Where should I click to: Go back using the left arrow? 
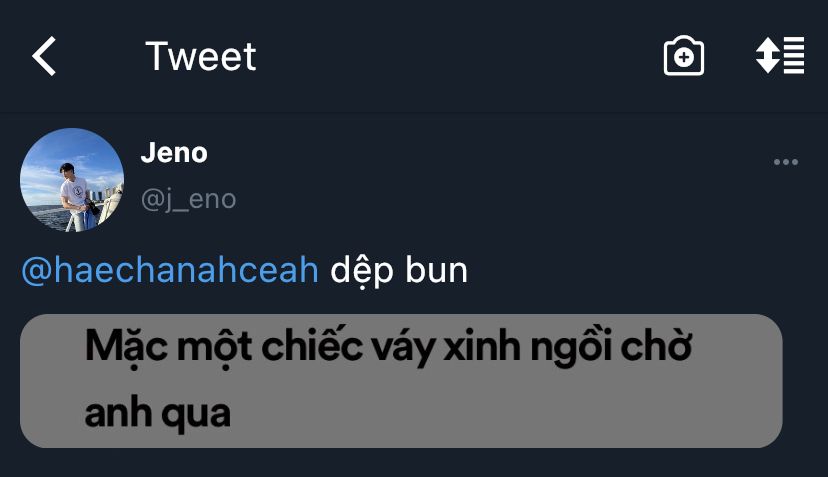click(44, 56)
